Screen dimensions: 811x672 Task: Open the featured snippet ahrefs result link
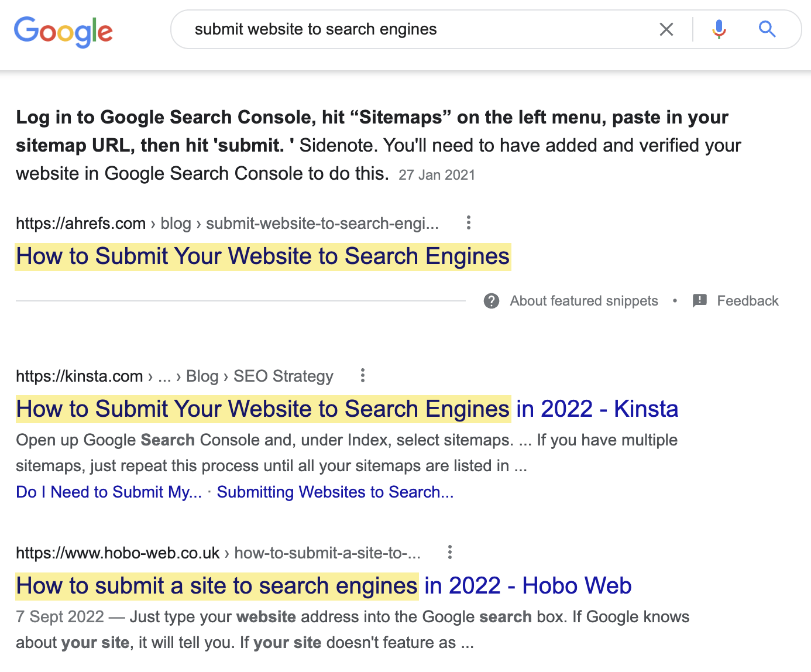[x=262, y=256]
